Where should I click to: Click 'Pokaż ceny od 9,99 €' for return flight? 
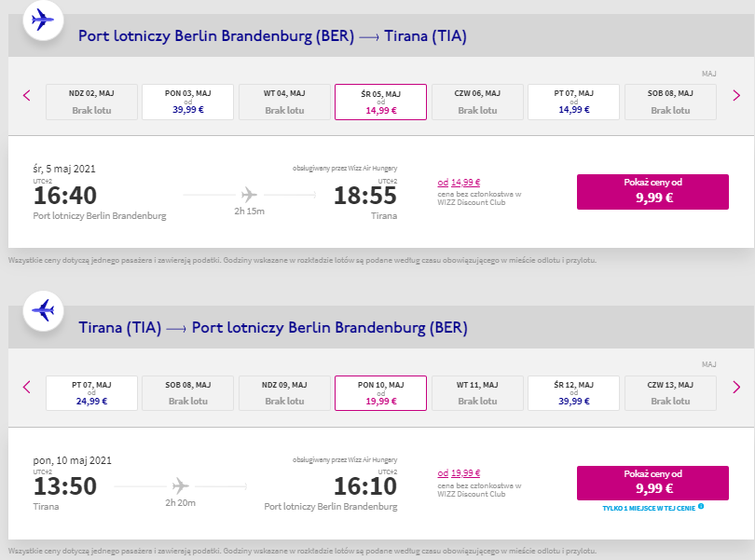[x=652, y=483]
